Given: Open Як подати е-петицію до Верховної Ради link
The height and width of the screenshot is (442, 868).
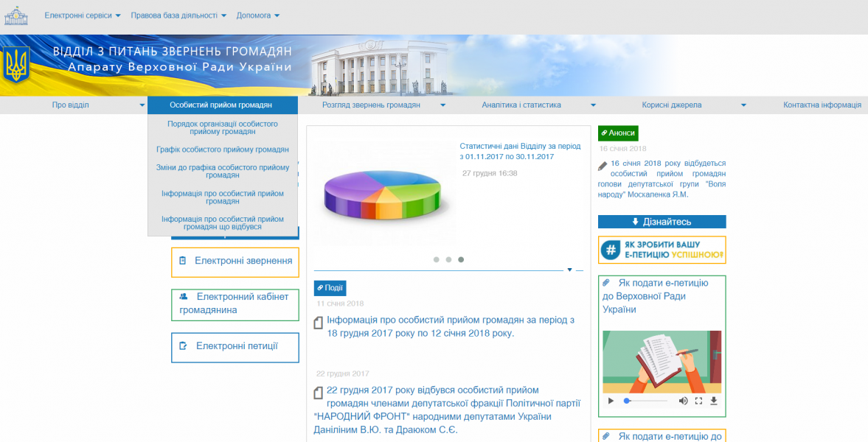Looking at the screenshot, I should click(656, 296).
